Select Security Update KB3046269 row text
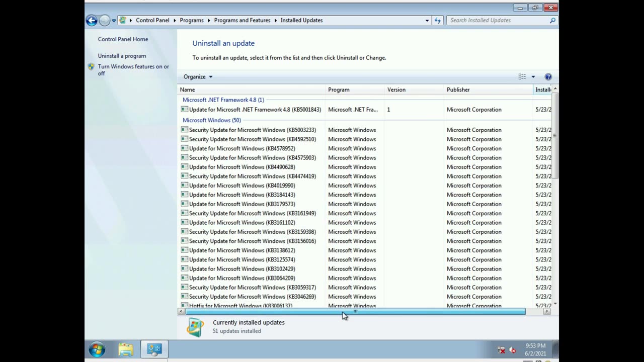The width and height of the screenshot is (644, 362). coord(252,297)
